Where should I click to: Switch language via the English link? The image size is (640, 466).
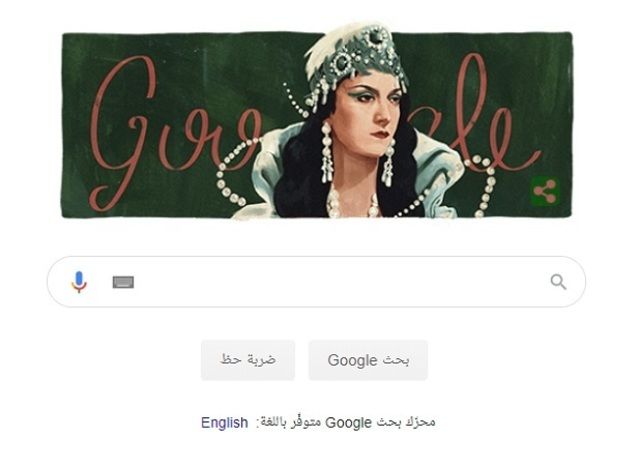pyautogui.click(x=224, y=422)
